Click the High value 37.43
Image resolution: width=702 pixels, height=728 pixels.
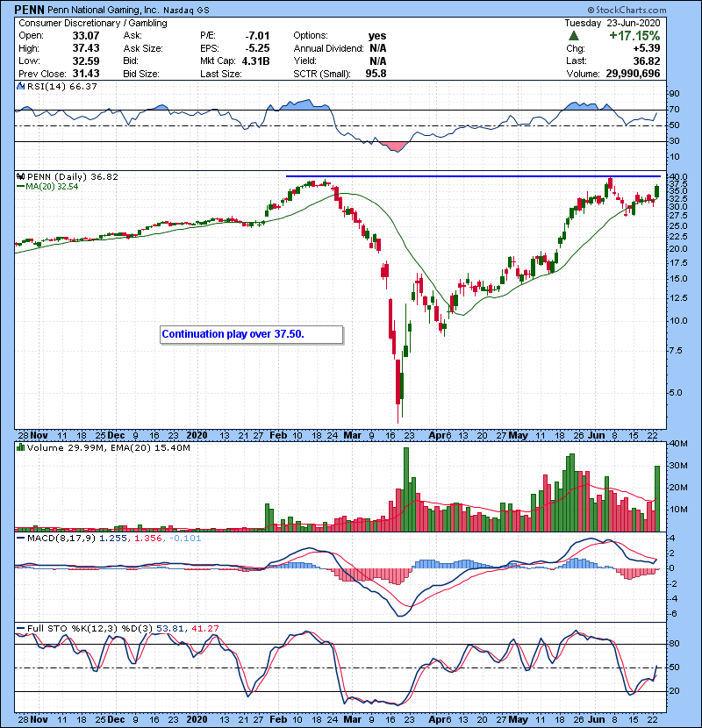pos(86,48)
